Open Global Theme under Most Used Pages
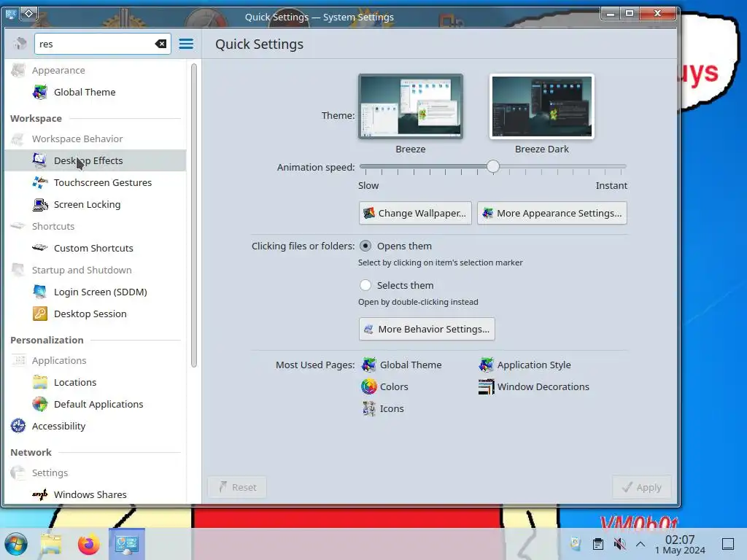The width and height of the screenshot is (747, 560). pyautogui.click(x=402, y=365)
